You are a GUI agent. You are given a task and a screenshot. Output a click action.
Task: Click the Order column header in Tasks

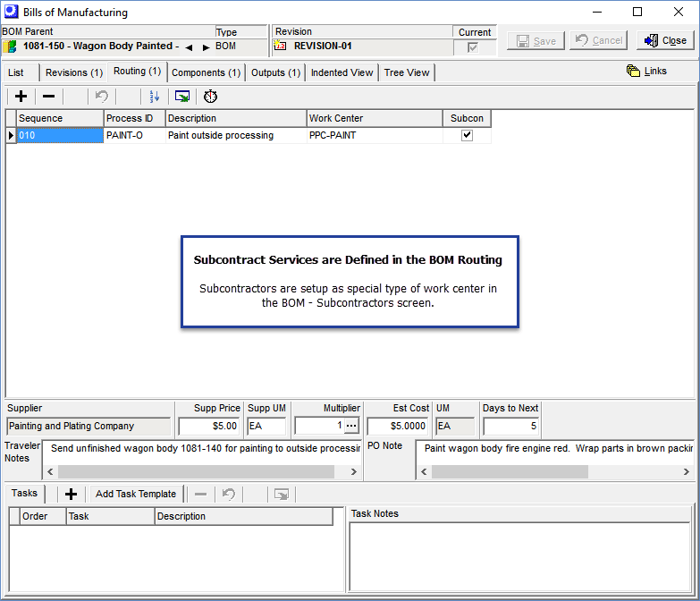43,516
